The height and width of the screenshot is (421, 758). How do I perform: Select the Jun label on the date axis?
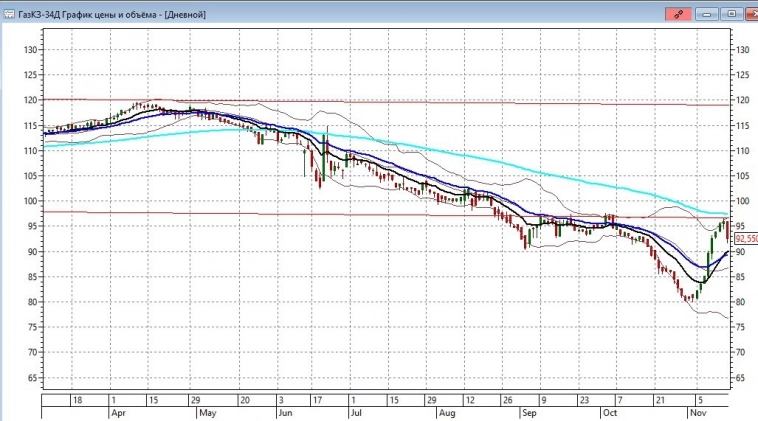(x=282, y=412)
